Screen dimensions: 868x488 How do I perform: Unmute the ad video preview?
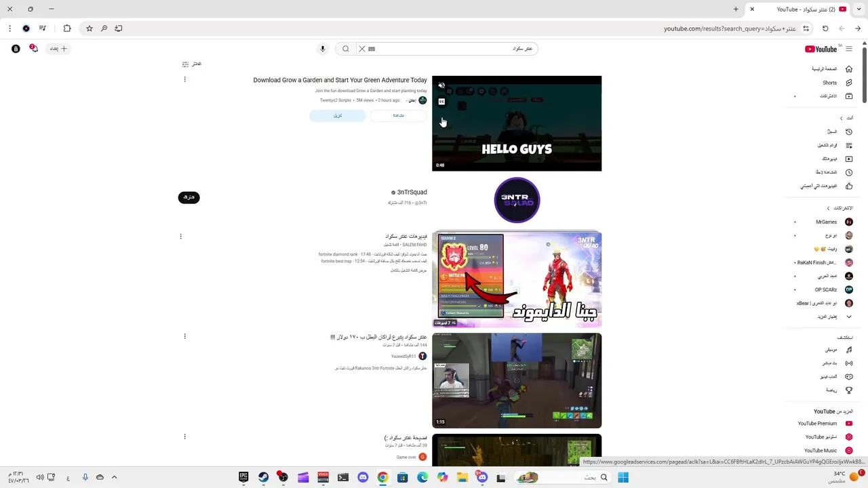click(x=441, y=85)
